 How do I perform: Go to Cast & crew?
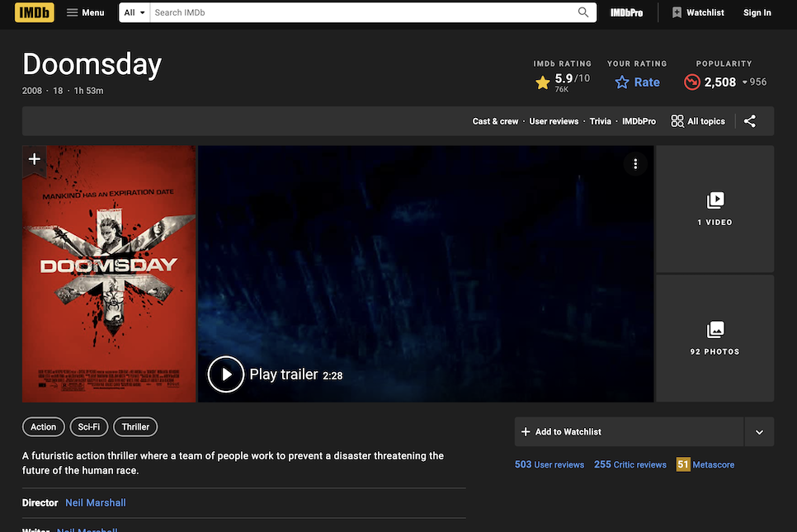tap(495, 121)
